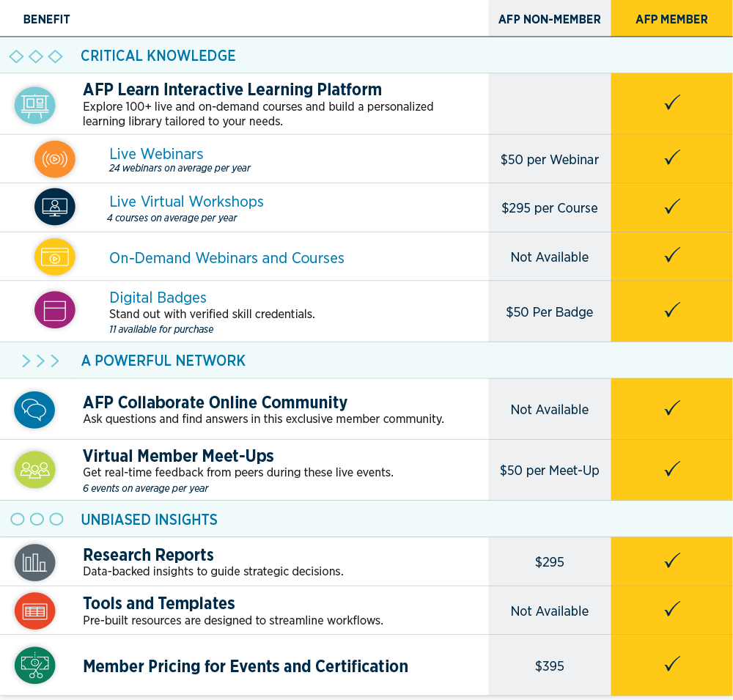Select the AFP MEMBER column header

(671, 20)
